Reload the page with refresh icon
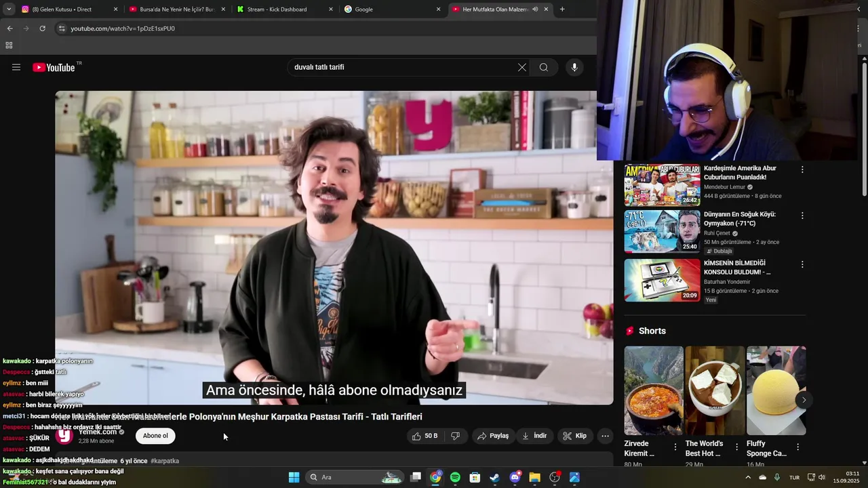 pyautogui.click(x=42, y=28)
